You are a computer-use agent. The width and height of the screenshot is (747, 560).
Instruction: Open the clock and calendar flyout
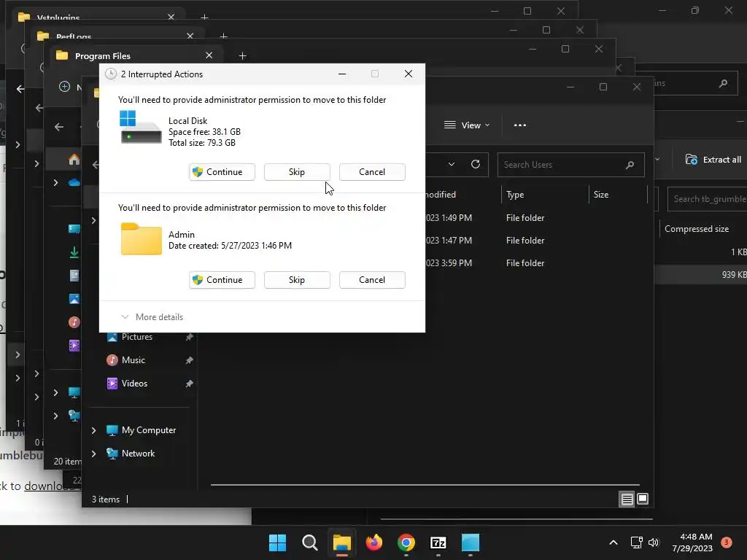pos(692,542)
